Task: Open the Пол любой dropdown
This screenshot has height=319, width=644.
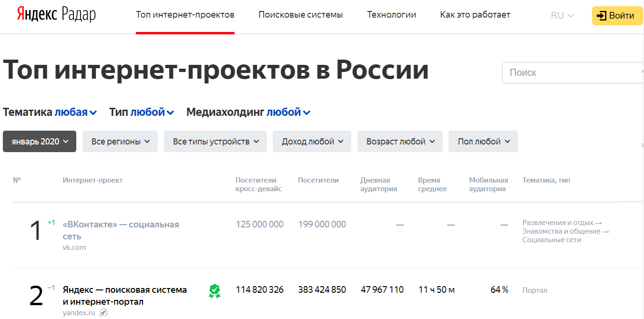Action: click(483, 142)
